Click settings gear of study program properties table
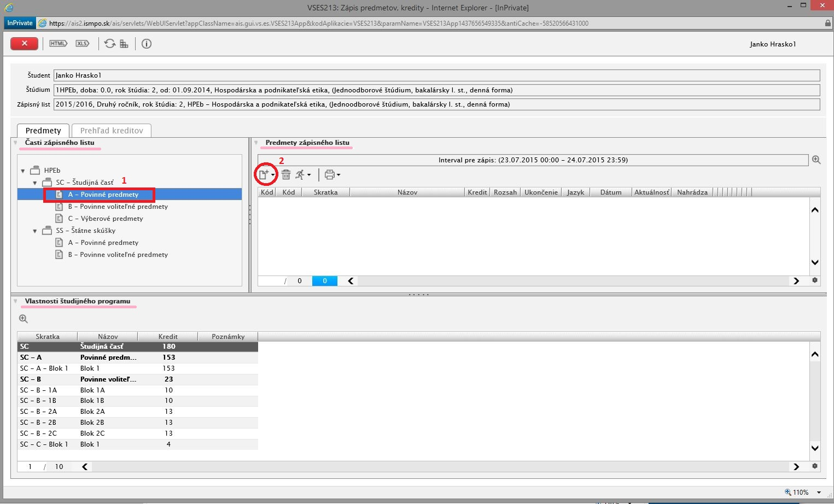The height and width of the screenshot is (504, 834). (815, 466)
